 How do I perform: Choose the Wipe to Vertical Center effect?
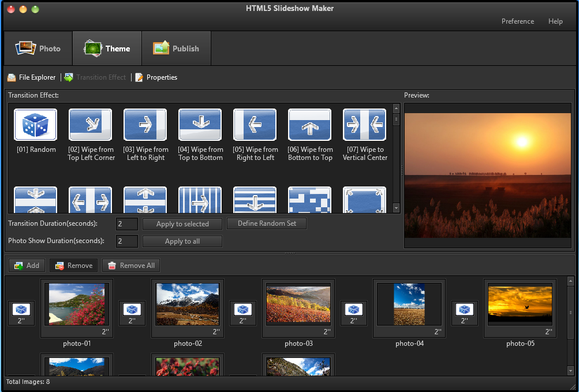click(364, 125)
